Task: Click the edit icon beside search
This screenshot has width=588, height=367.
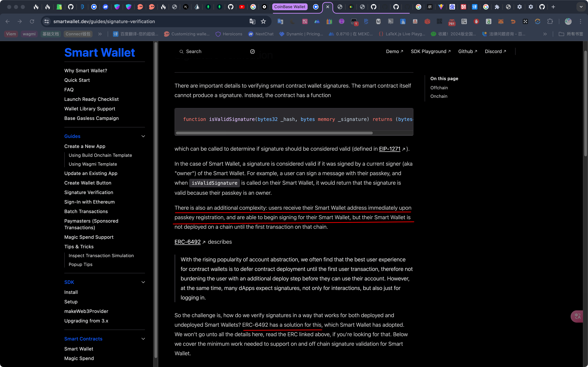Action: (x=252, y=52)
